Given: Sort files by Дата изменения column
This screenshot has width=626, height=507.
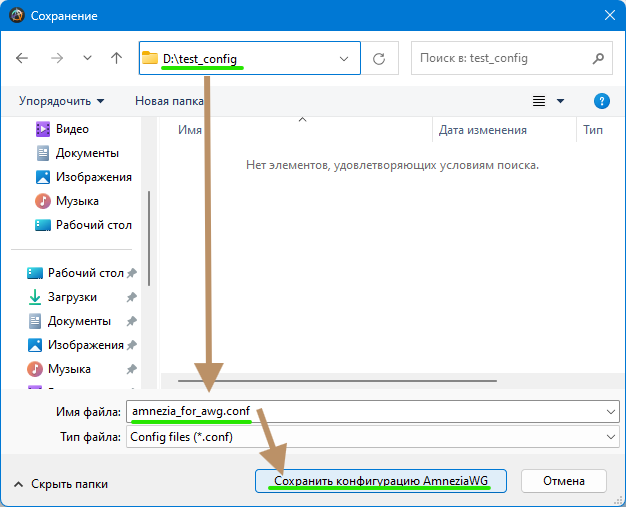Looking at the screenshot, I should pos(482,130).
